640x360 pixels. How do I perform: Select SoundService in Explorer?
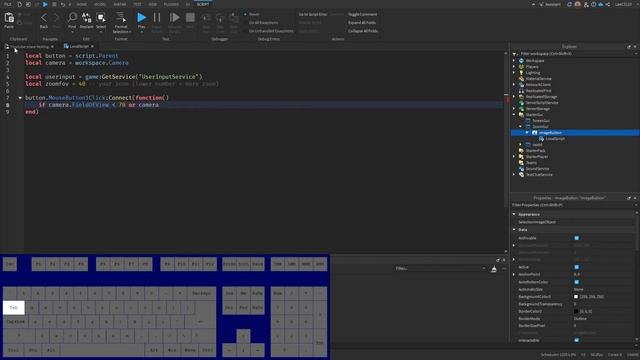point(537,169)
